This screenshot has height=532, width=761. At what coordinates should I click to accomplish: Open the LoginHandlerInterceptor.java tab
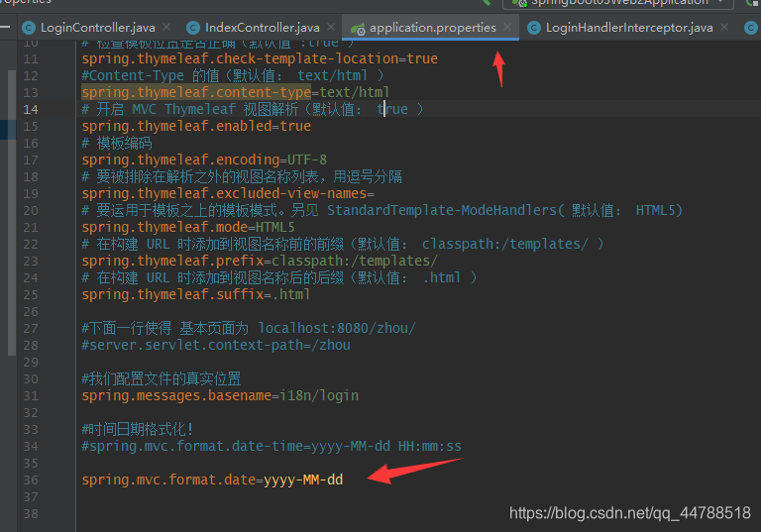(x=629, y=28)
